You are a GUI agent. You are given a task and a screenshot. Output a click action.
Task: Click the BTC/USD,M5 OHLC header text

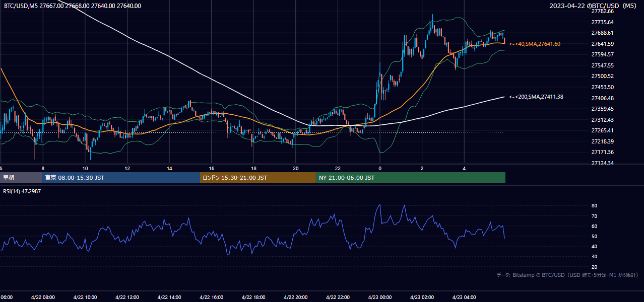[x=73, y=6]
